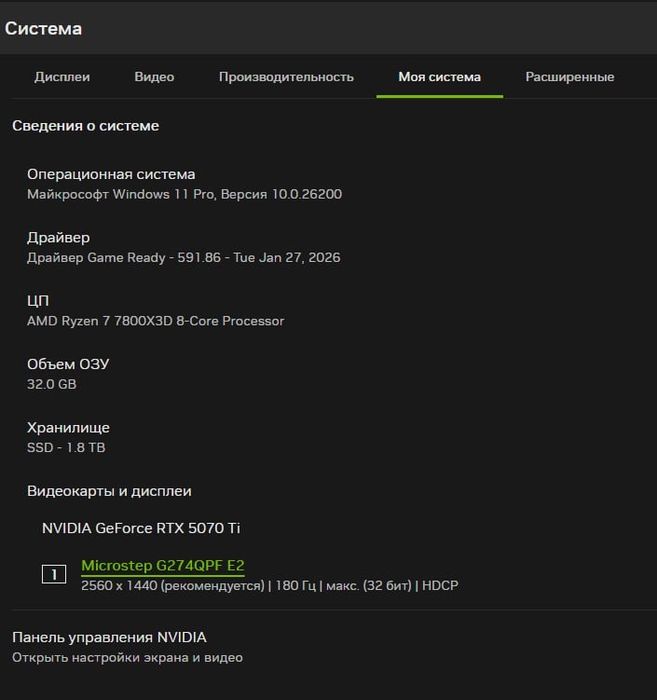657x700 pixels.
Task: Click the ЦП label
Action: point(38,301)
